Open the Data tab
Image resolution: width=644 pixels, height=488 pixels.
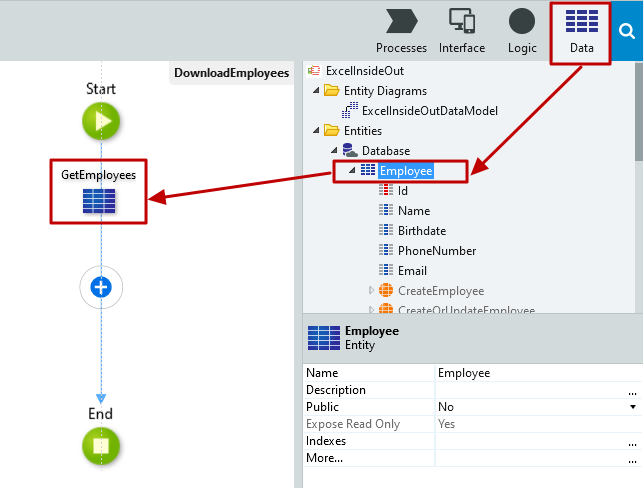(581, 31)
